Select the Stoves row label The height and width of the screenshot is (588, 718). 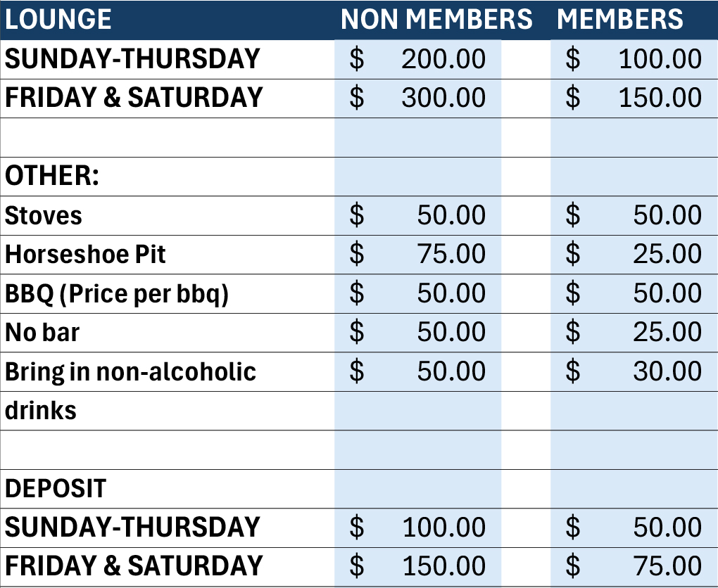(167, 216)
